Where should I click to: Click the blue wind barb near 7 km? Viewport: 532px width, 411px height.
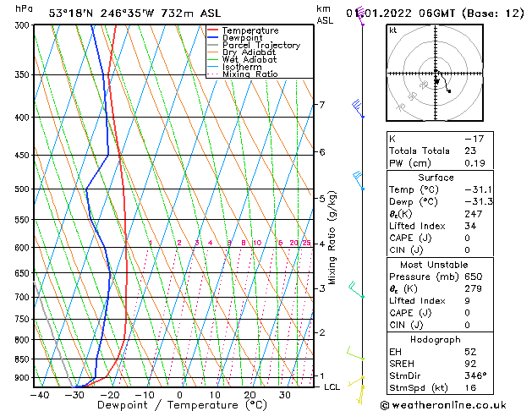tap(358, 108)
